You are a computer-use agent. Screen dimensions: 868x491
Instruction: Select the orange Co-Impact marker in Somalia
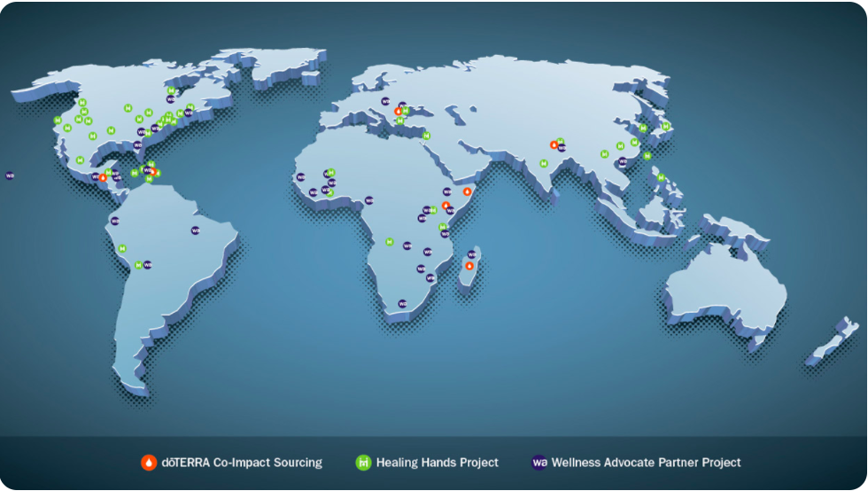point(468,191)
